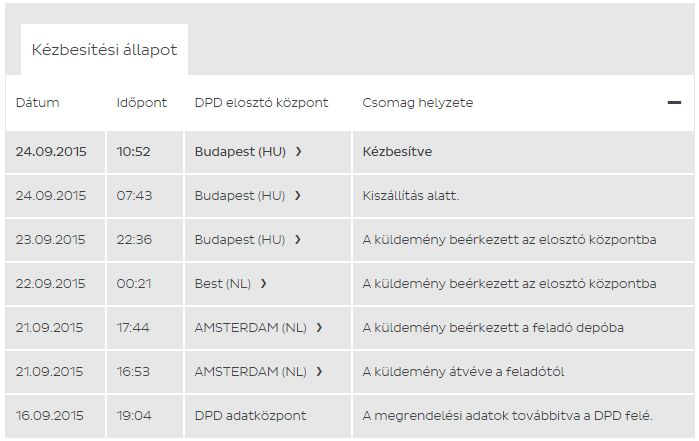Collapse the delivery status table with minus icon
Screen dimensions: 699x441
tap(674, 103)
